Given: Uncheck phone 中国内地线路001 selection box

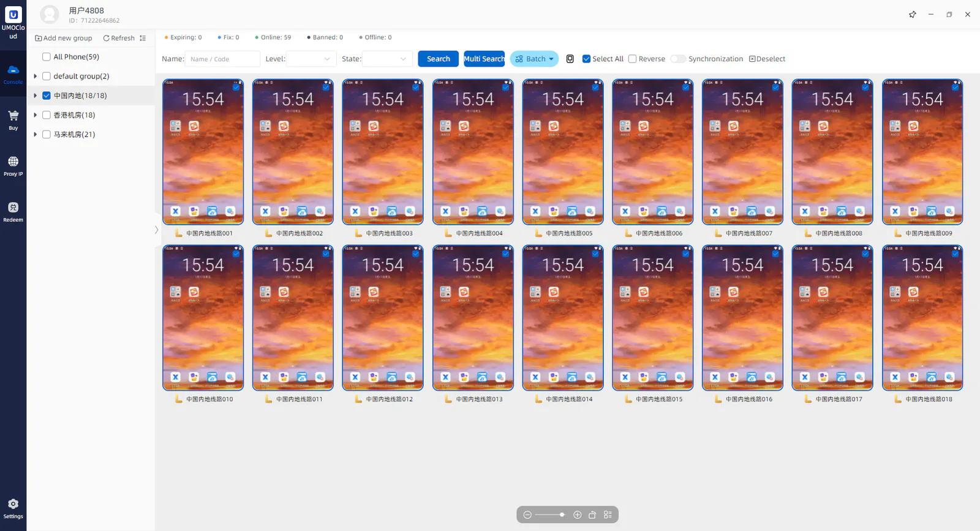Looking at the screenshot, I should [236, 87].
